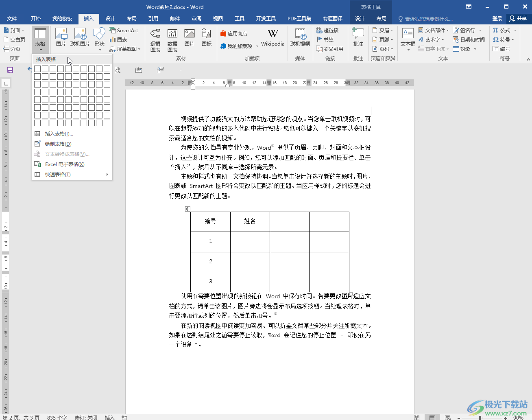This screenshot has height=420, width=532.
Task: Click the 签名行 signature line icon
Action: coord(456,31)
